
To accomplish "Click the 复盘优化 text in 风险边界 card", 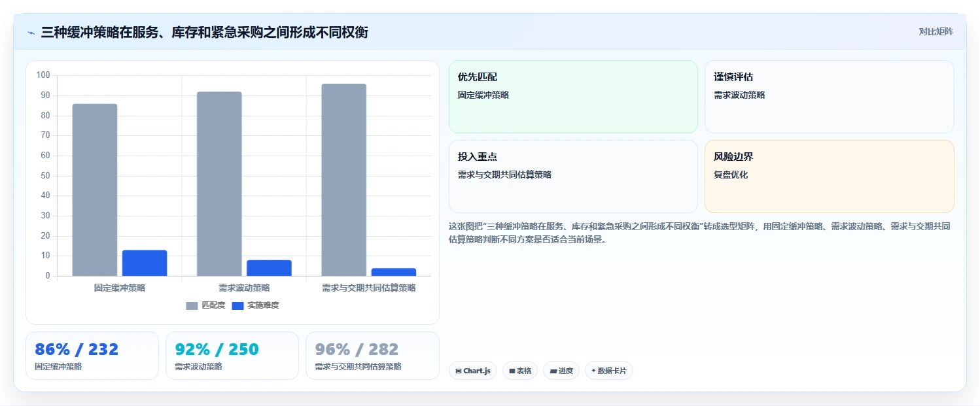I will [x=731, y=175].
